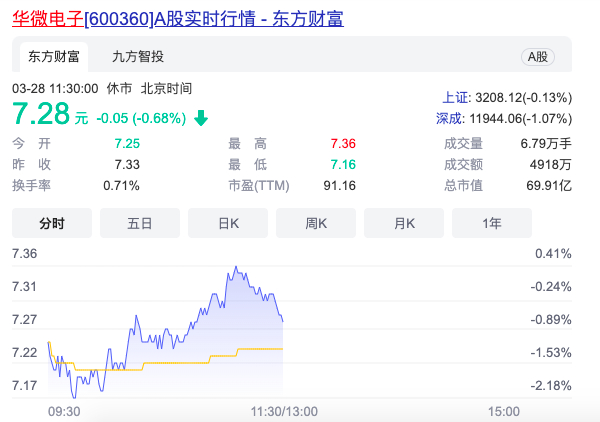This screenshot has height=422, width=600.
Task: Click the 市盈(TTM) value 91.16
Action: pos(340,186)
